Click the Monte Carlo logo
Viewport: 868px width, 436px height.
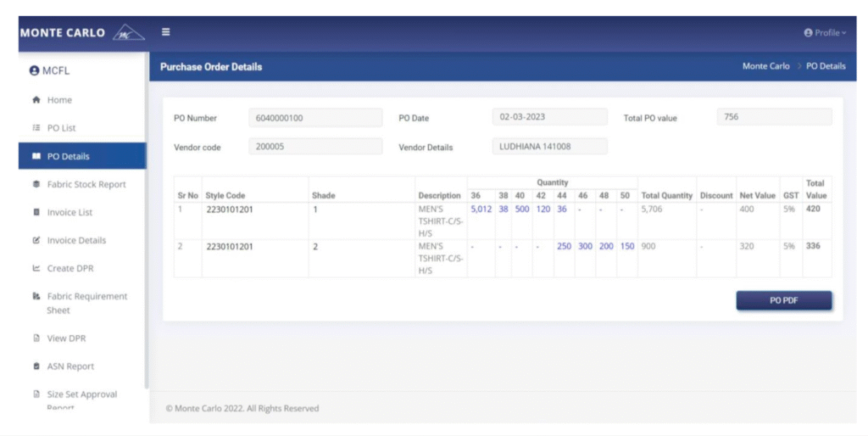pyautogui.click(x=81, y=33)
